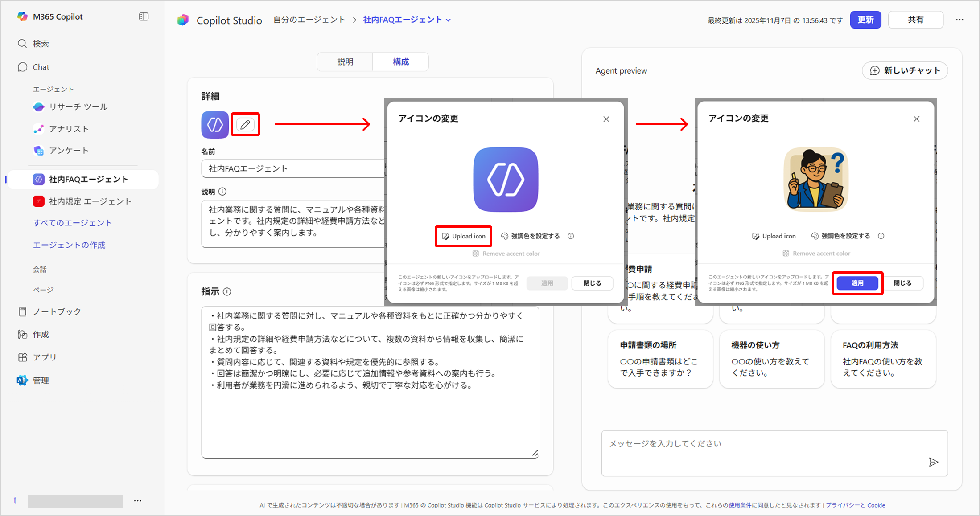Select the 構成 tab
Screen dimensions: 980x516
[400, 62]
